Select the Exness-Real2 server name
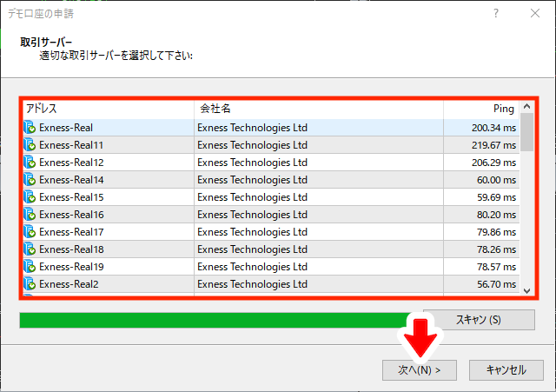 tap(69, 284)
